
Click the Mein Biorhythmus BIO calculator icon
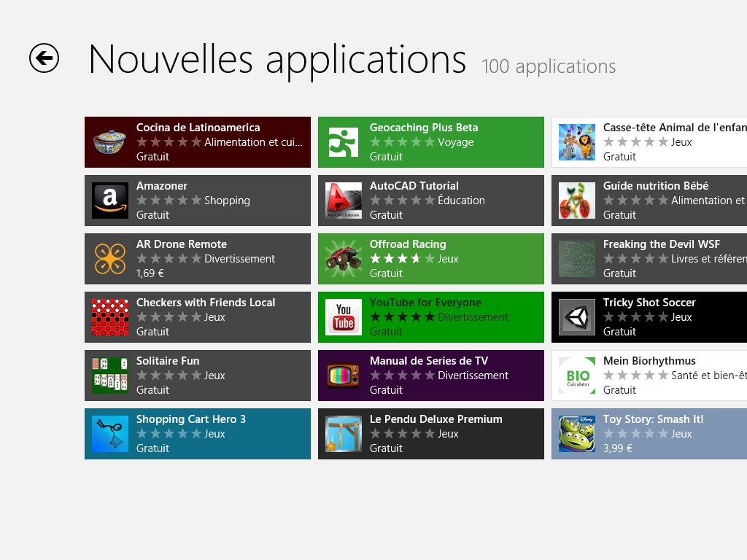coord(577,376)
